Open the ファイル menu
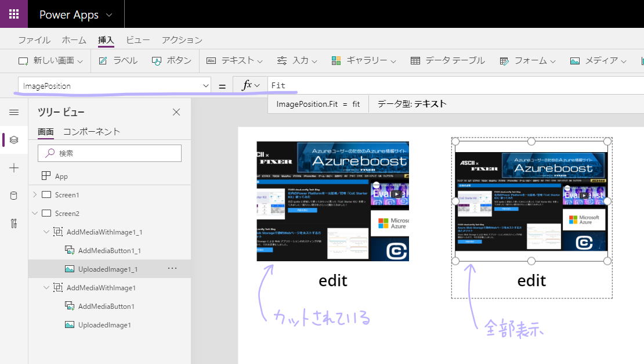Screen dimensions: 644x364 34,40
